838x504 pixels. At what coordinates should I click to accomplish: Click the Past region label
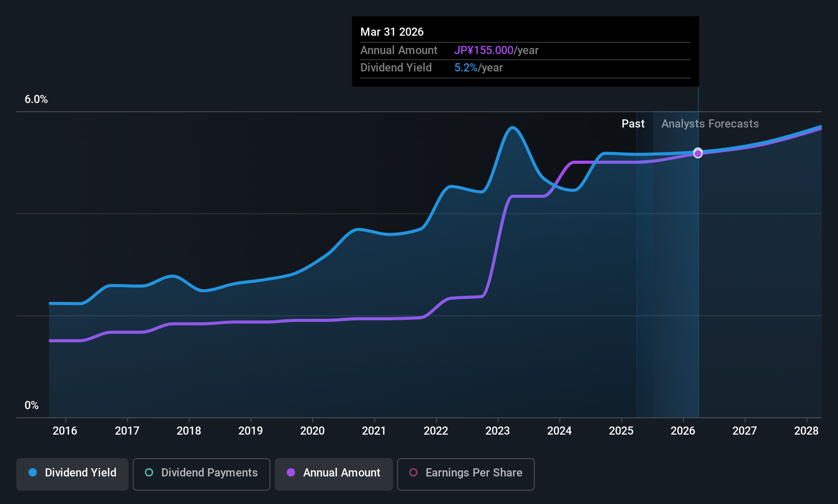pyautogui.click(x=633, y=124)
